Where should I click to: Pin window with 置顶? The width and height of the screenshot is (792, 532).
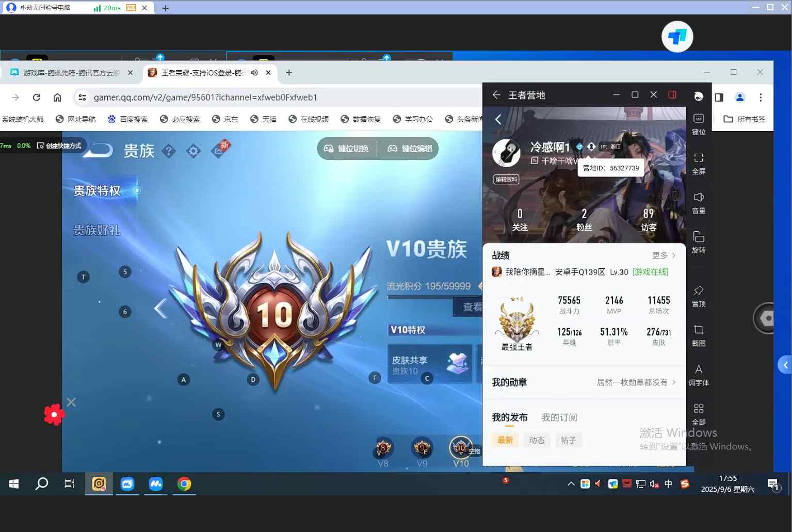[699, 296]
